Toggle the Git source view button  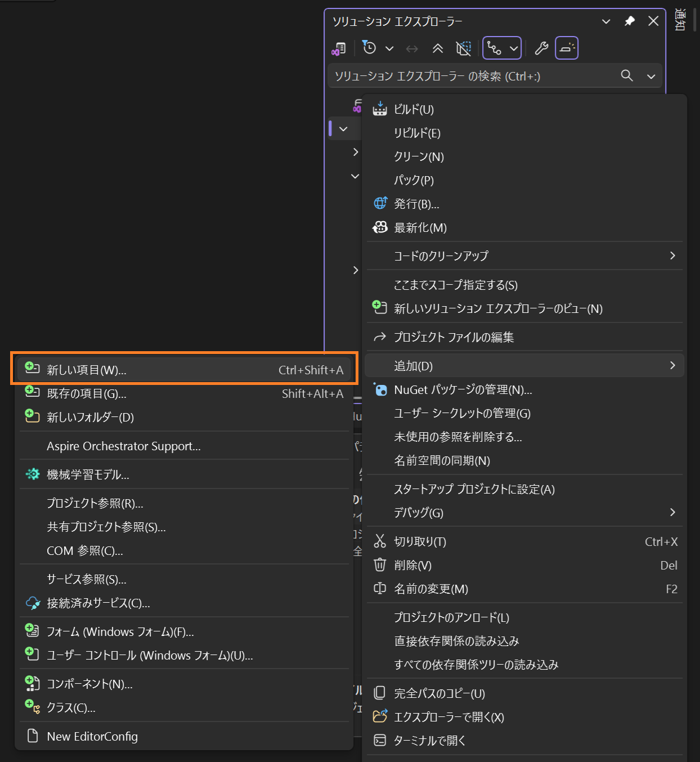(x=495, y=48)
